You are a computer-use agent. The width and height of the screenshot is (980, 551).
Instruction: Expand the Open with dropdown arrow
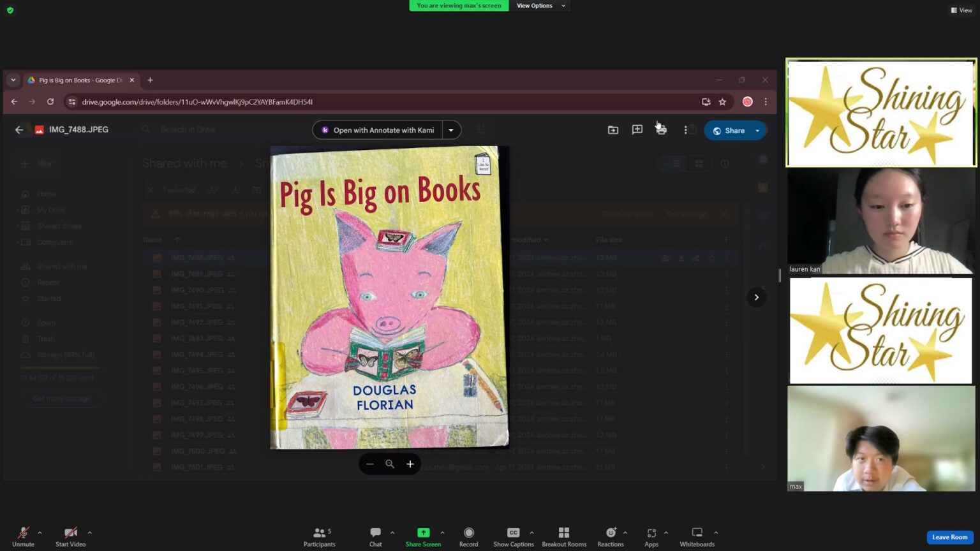tap(451, 130)
